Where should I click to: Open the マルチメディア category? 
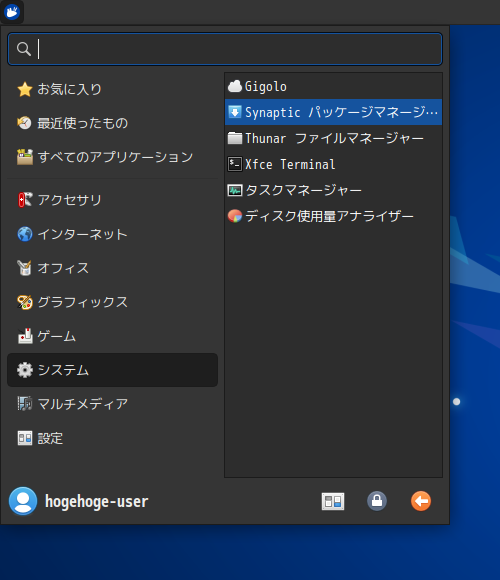tap(112, 404)
